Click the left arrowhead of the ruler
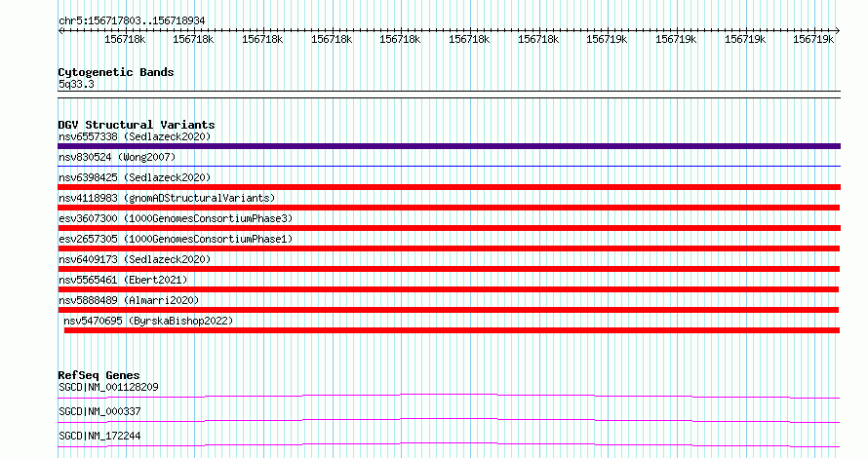This screenshot has width=868, height=458. point(60,31)
